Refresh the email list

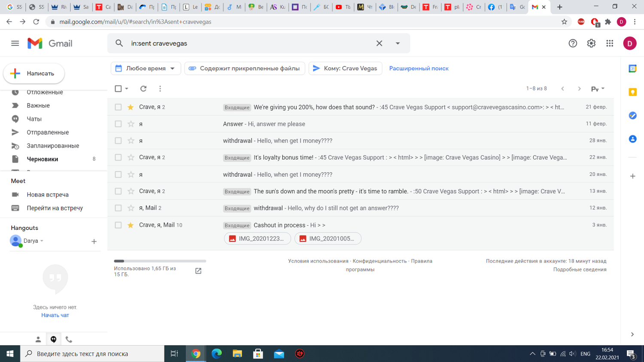coord(143,89)
